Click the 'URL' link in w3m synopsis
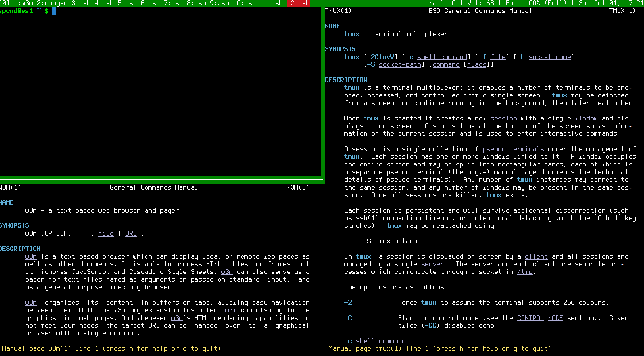The height and width of the screenshot is (356, 644). [131, 234]
